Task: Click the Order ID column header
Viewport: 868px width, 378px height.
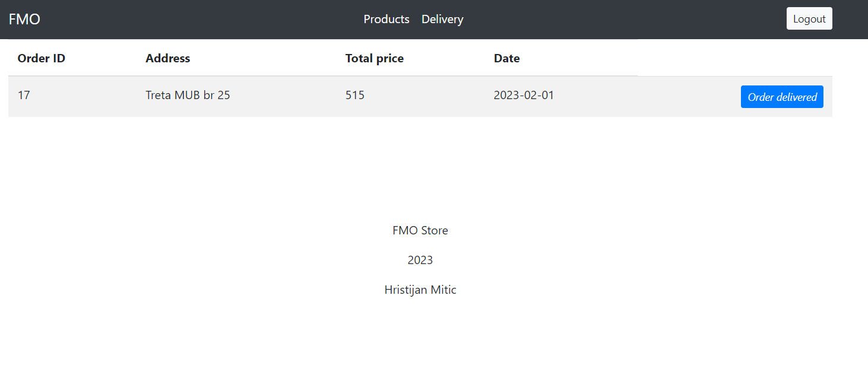Action: (42, 58)
